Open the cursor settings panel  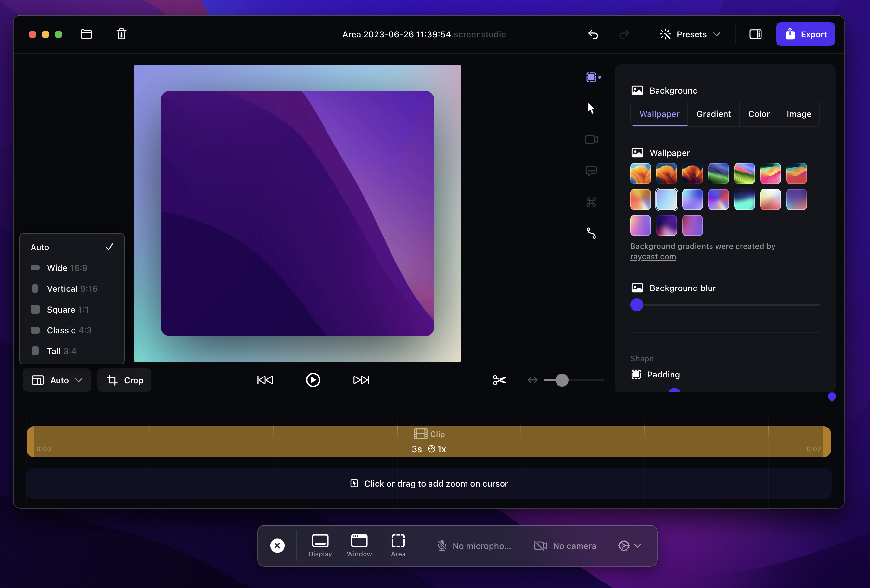[592, 108]
